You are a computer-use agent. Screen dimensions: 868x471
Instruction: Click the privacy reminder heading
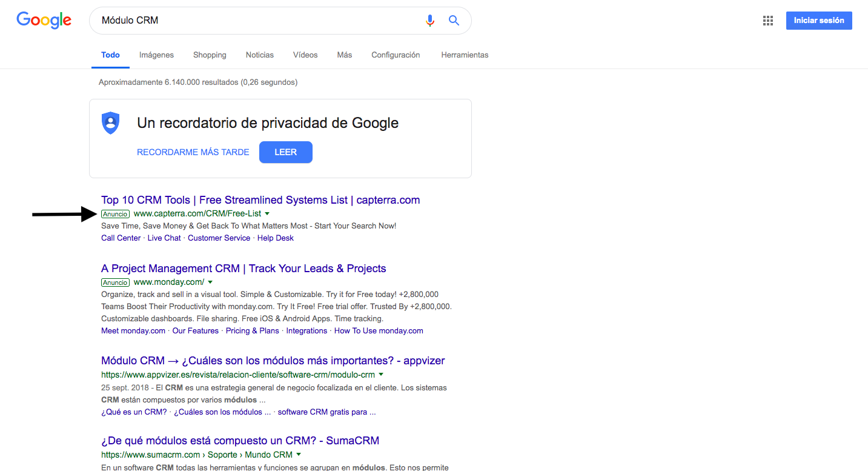[x=268, y=123]
